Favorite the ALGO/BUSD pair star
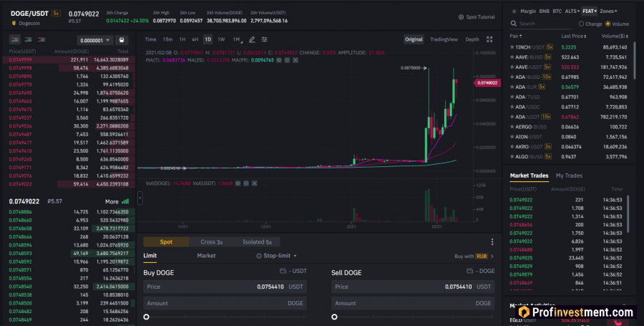644x326 pixels. [x=512, y=157]
